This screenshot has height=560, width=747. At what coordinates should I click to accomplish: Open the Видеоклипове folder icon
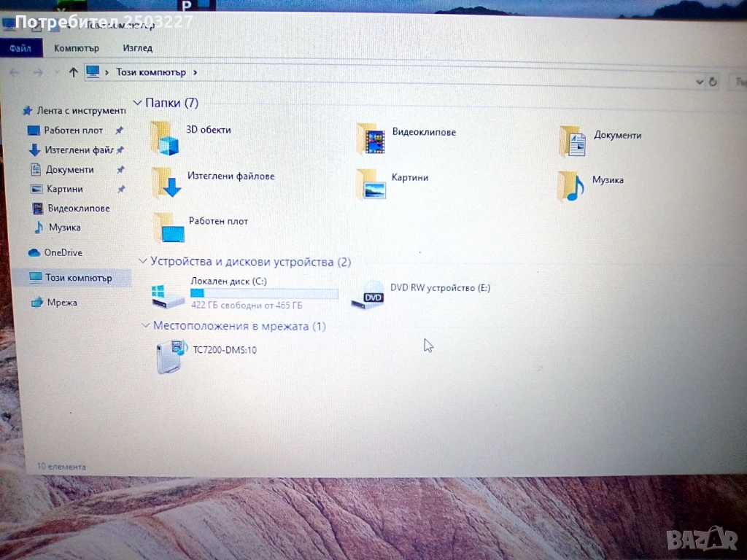371,139
